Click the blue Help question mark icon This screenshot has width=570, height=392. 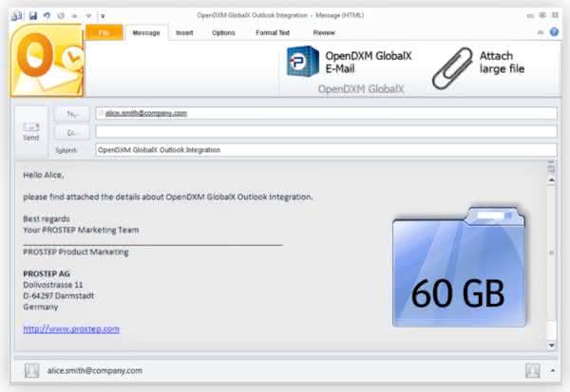pyautogui.click(x=554, y=32)
